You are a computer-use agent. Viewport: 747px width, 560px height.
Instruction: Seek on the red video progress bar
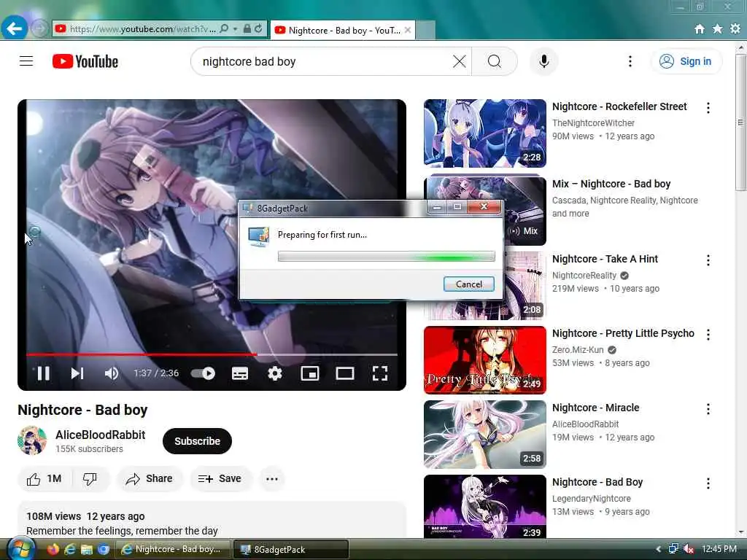[x=212, y=354]
